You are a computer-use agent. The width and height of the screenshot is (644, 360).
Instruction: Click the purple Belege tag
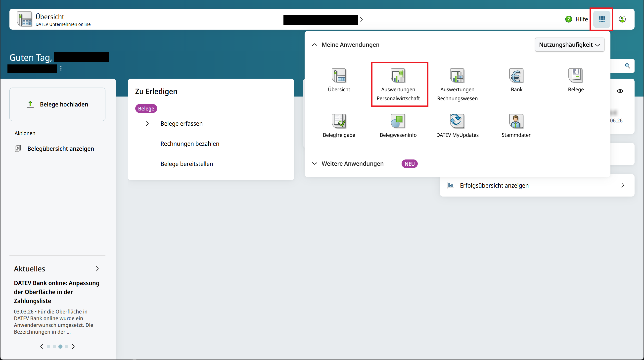click(x=146, y=108)
